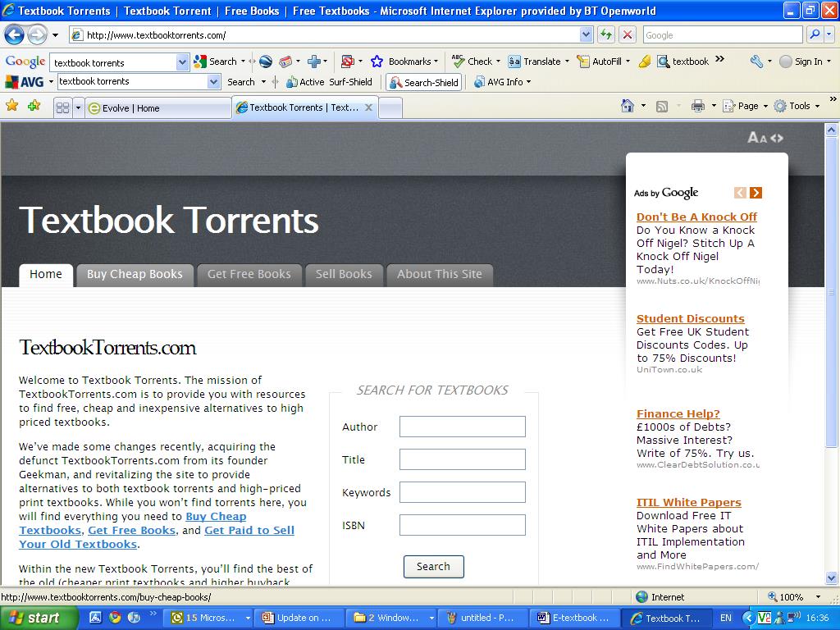Image resolution: width=840 pixels, height=630 pixels.
Task: Click the Add to Favorites icon
Action: tap(34, 106)
